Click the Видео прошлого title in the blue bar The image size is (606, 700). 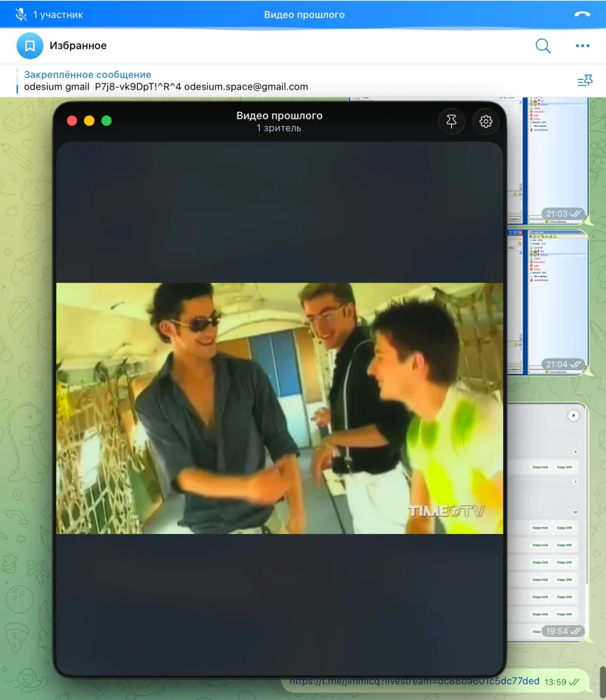[304, 15]
